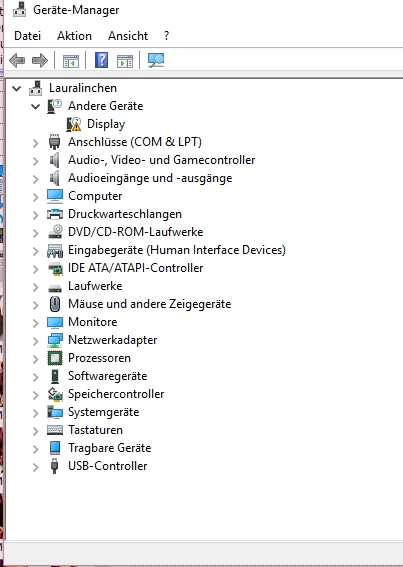This screenshot has height=567, width=403.
Task: Click the scan for hardware changes icon
Action: (x=156, y=60)
